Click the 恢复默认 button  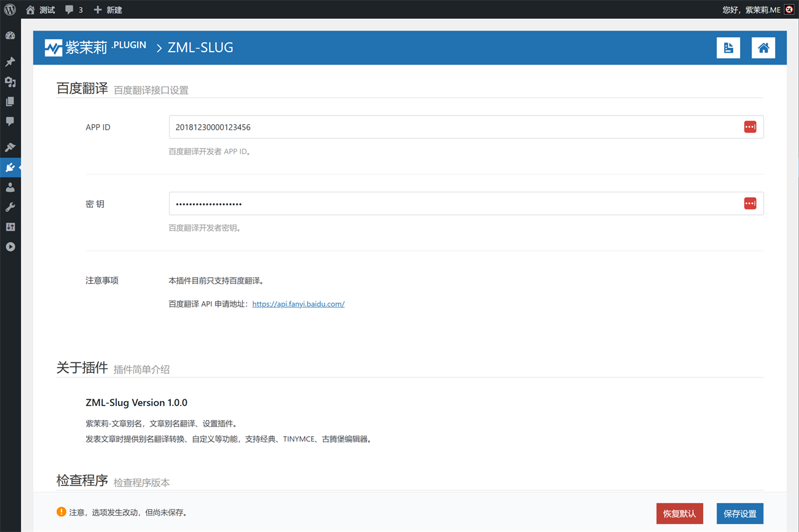point(679,514)
